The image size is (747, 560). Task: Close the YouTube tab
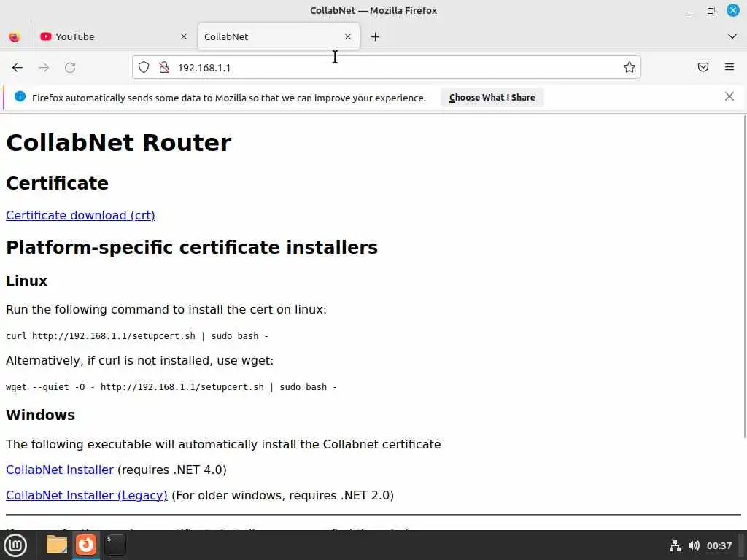(x=184, y=36)
